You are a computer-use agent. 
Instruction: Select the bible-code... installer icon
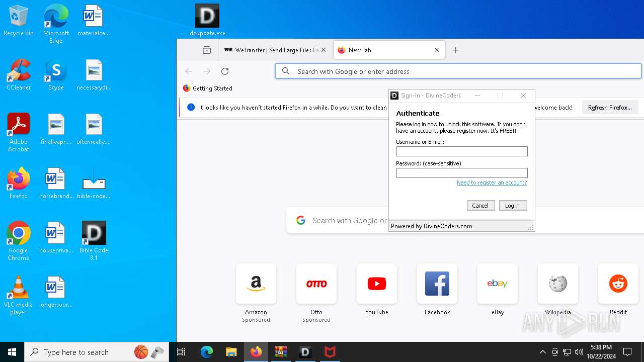tap(94, 184)
